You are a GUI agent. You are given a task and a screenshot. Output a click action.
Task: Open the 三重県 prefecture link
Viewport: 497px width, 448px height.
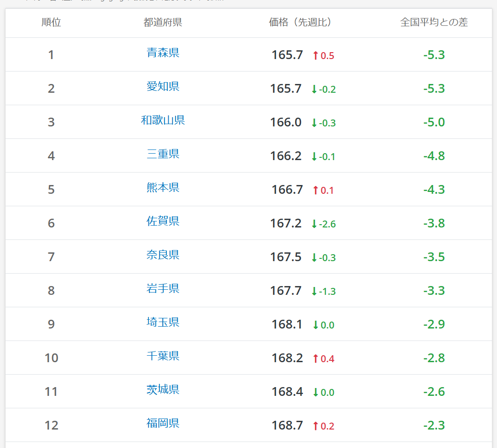tap(163, 154)
